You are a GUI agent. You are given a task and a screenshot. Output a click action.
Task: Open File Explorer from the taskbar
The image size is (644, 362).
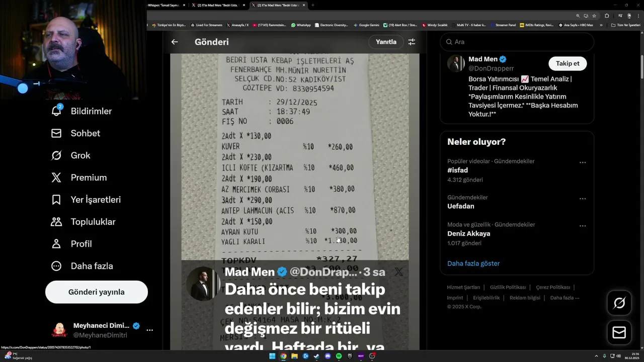(x=294, y=356)
